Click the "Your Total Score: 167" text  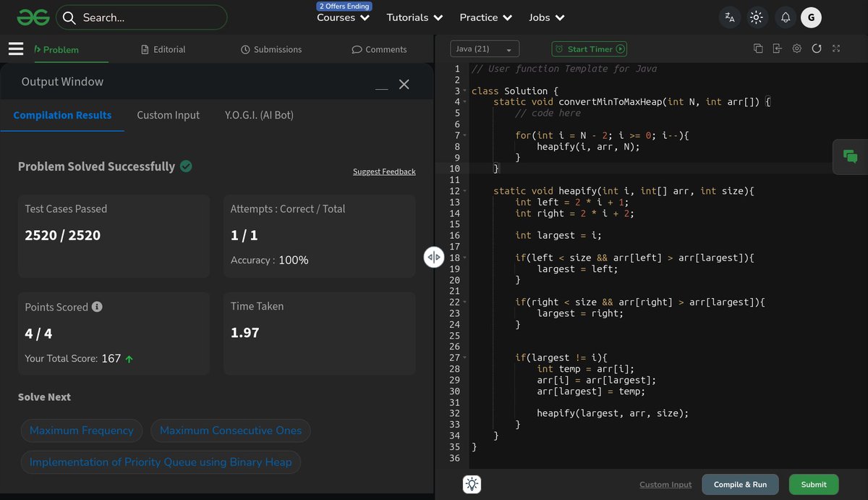click(x=73, y=358)
